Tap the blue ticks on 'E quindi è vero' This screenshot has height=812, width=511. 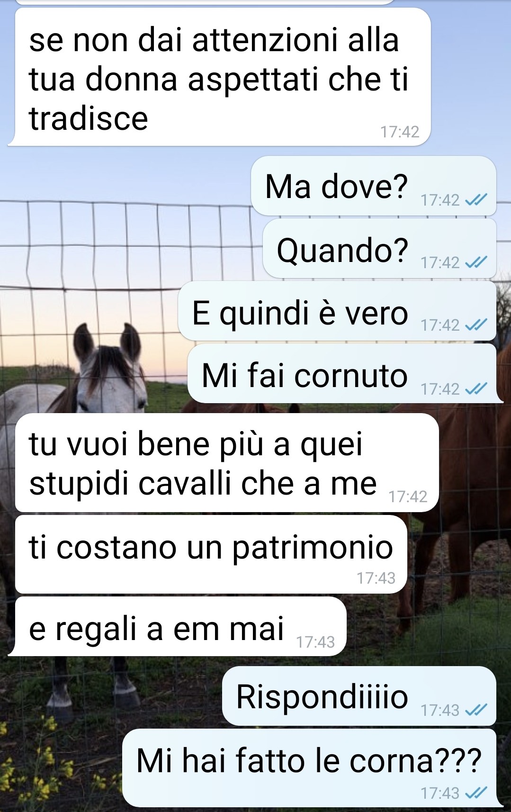click(x=475, y=325)
